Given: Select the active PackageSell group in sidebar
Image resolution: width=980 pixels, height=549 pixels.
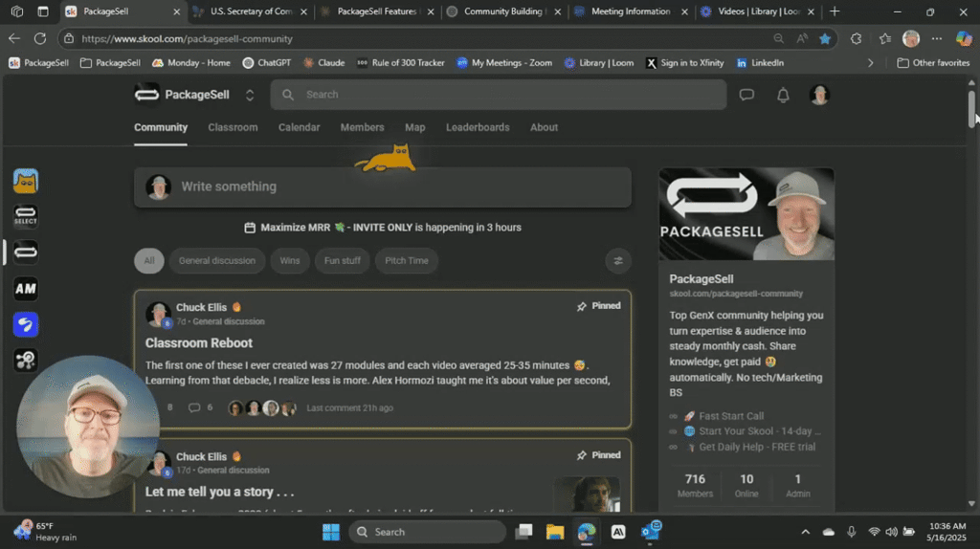Looking at the screenshot, I should click(26, 253).
